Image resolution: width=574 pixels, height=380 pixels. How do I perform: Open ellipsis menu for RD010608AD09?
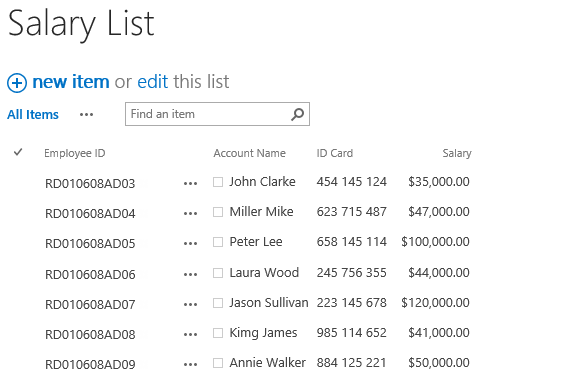(x=190, y=364)
